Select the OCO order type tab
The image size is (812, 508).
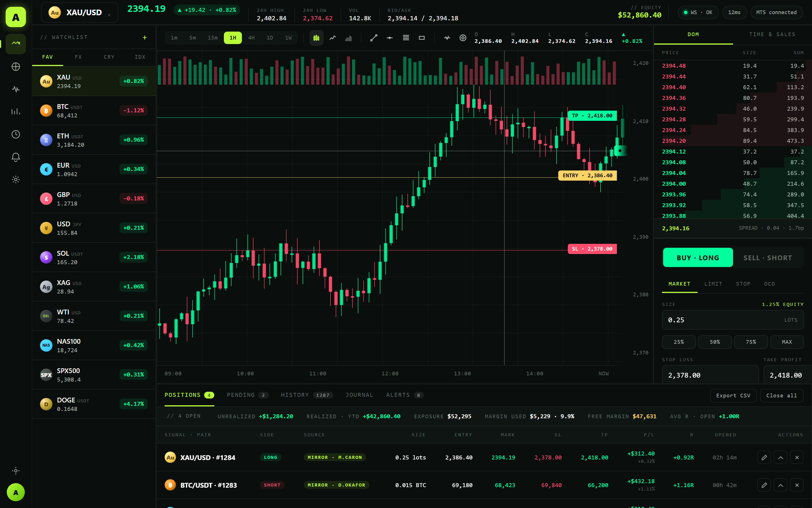pyautogui.click(x=770, y=284)
